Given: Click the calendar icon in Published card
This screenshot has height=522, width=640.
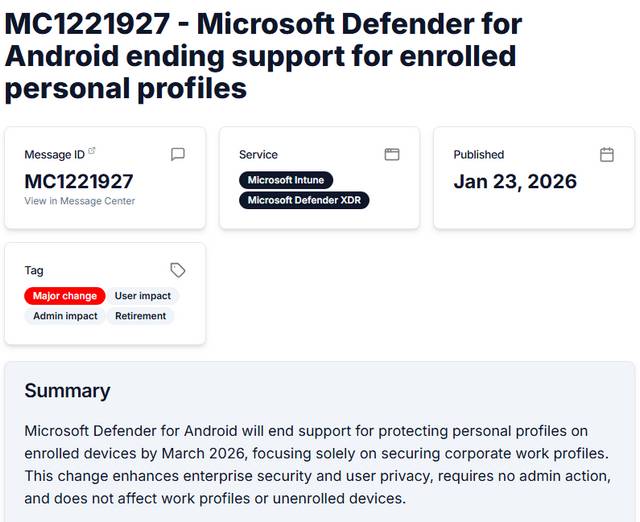Looking at the screenshot, I should point(606,154).
